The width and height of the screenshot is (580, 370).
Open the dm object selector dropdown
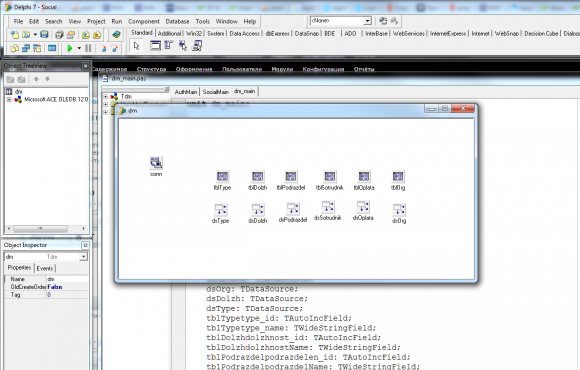84,256
